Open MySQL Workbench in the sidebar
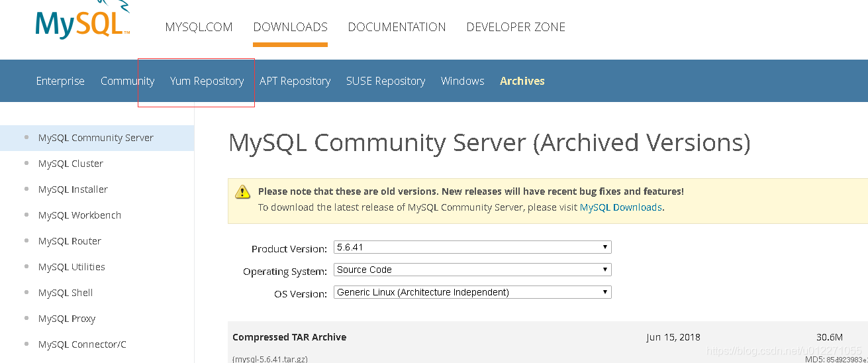 pyautogui.click(x=79, y=215)
